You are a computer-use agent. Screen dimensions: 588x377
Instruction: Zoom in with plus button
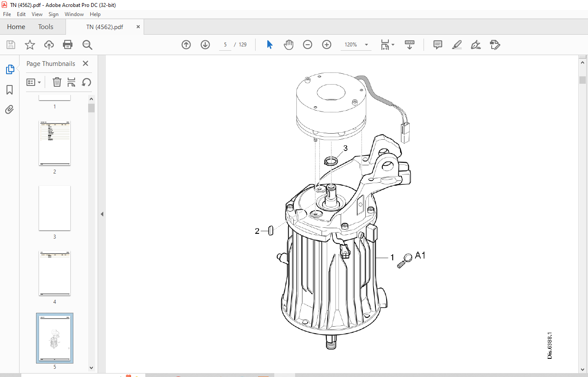coord(327,45)
